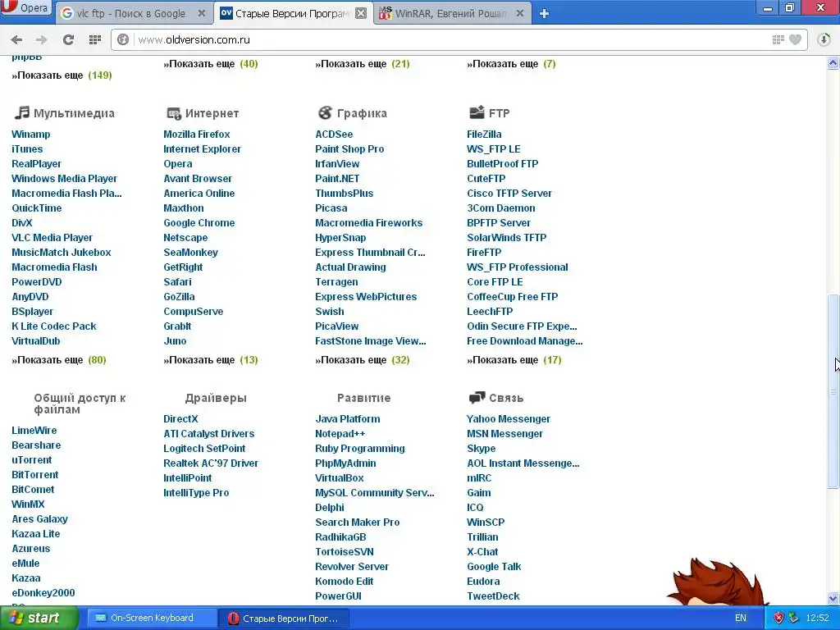This screenshot has height=630, width=840.
Task: Switch to the WinRAR tab
Action: 450,13
